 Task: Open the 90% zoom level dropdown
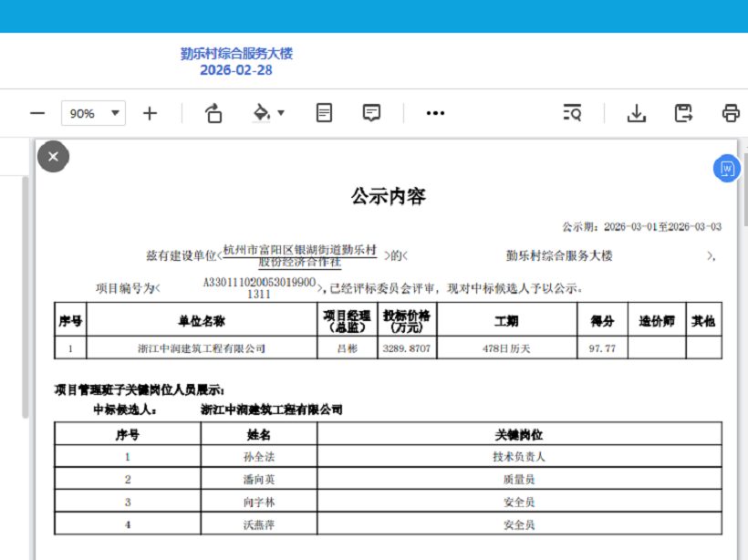coord(93,113)
